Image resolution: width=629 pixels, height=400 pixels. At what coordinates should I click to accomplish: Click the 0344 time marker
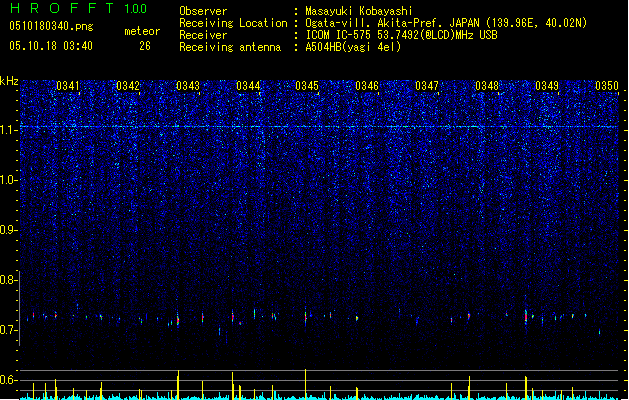pos(248,85)
